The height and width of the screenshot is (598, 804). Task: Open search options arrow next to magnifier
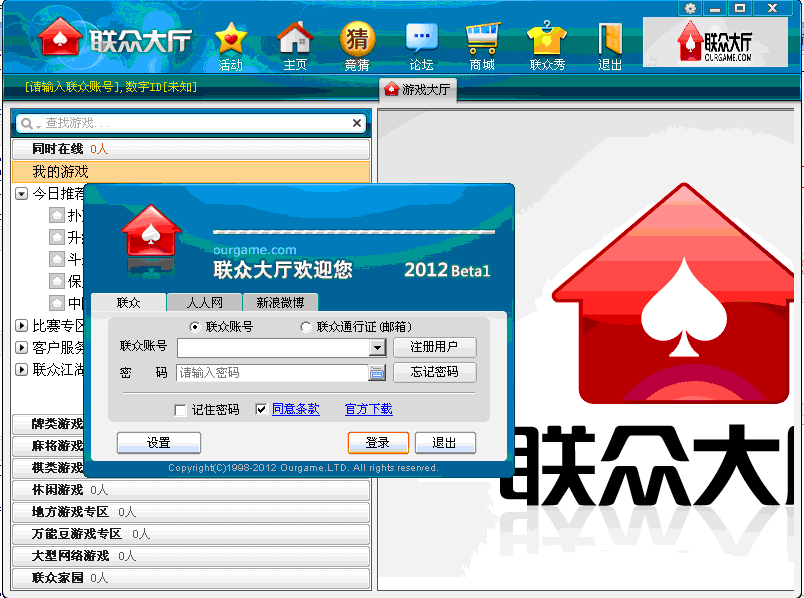(x=38, y=126)
